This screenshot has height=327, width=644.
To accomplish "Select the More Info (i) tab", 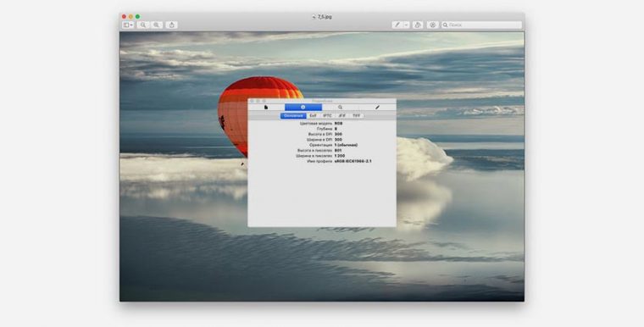I will pyautogui.click(x=303, y=108).
